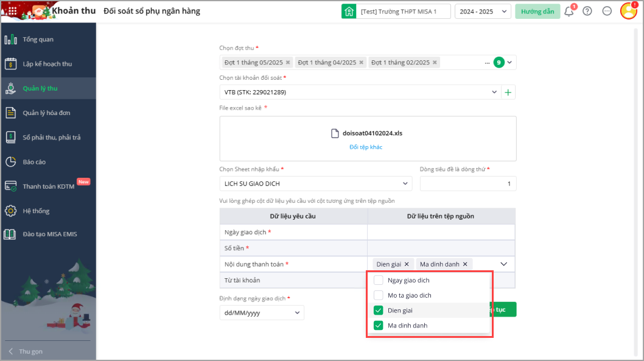Expand the school year 2024 - 2025 dropdown
The image size is (644, 361).
point(483,12)
